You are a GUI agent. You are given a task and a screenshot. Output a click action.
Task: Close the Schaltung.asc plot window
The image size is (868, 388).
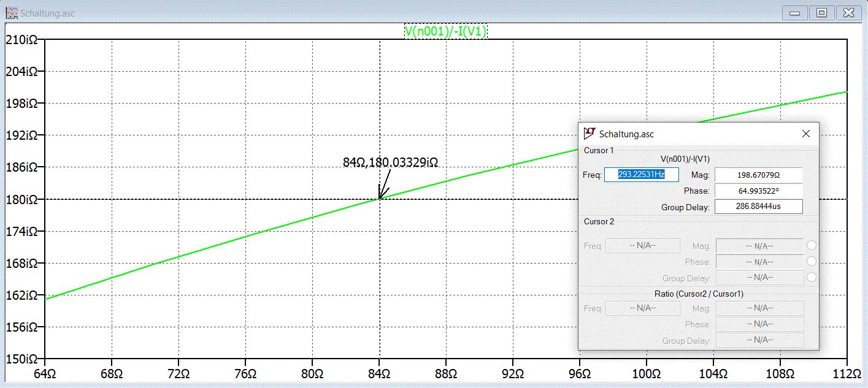(848, 12)
